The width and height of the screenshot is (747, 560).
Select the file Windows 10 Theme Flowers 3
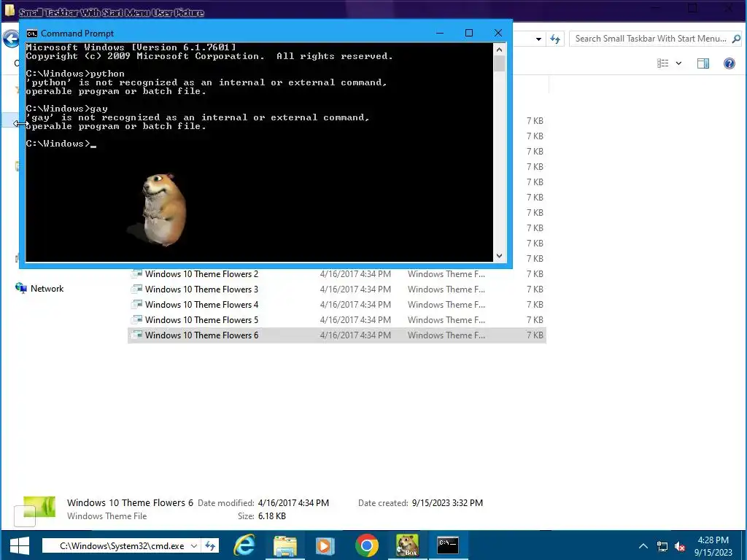coord(201,289)
